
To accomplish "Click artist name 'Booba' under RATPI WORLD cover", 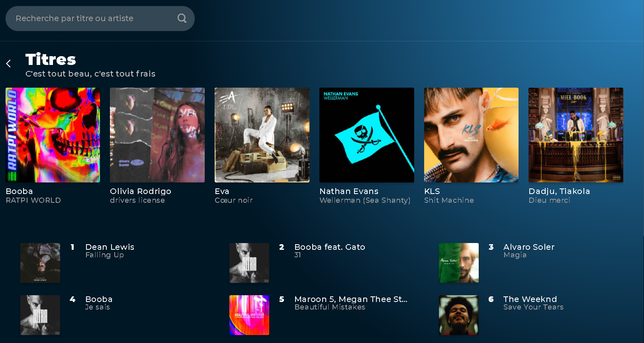I will point(19,191).
